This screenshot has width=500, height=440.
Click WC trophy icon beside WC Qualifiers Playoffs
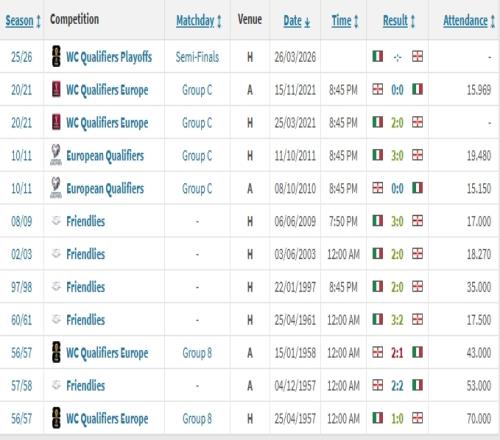[x=56, y=56]
